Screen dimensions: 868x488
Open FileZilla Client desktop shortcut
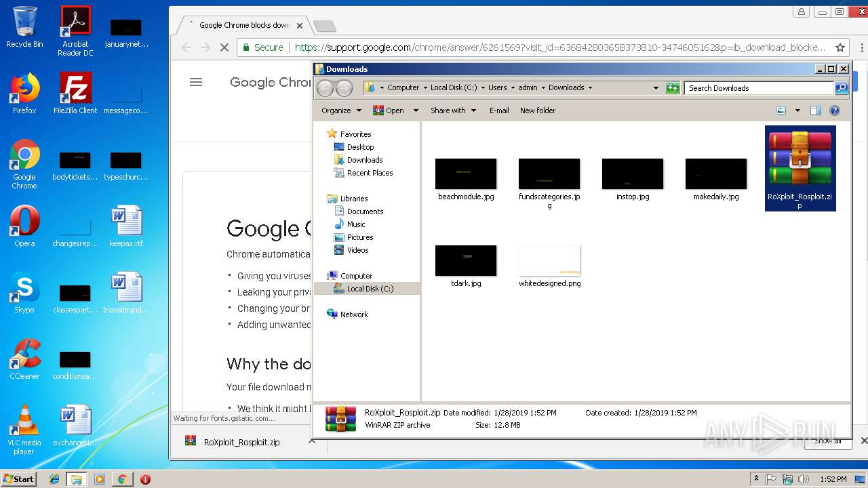[x=75, y=94]
